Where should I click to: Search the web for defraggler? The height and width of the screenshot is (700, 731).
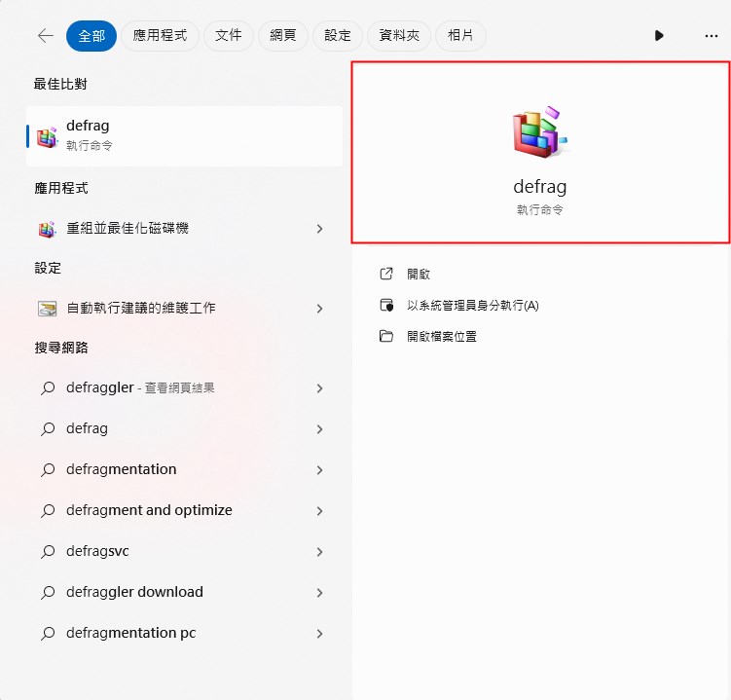(x=185, y=388)
